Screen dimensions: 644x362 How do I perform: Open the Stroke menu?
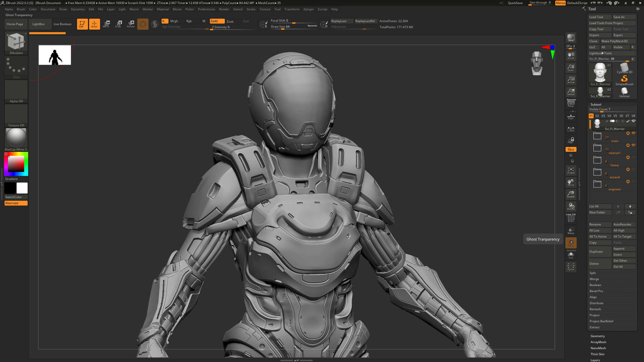pos(251,9)
